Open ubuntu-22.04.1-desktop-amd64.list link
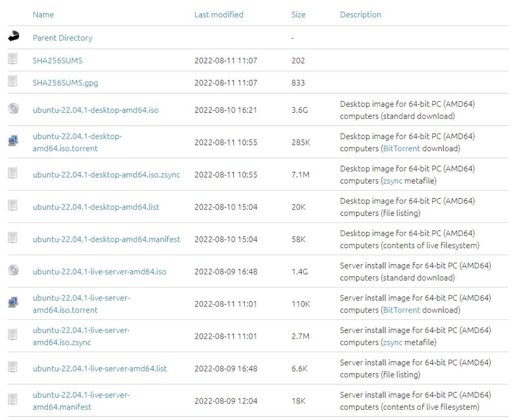 (x=96, y=207)
